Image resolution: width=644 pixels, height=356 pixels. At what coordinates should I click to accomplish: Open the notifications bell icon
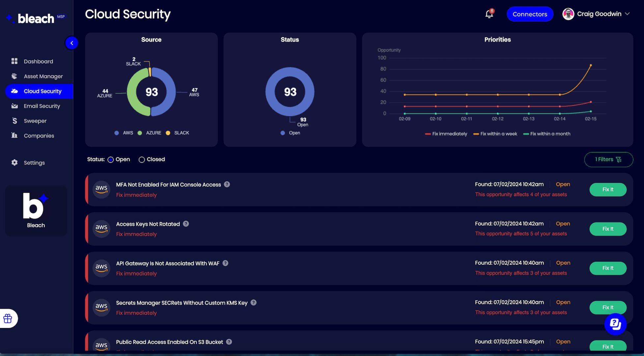pyautogui.click(x=489, y=14)
